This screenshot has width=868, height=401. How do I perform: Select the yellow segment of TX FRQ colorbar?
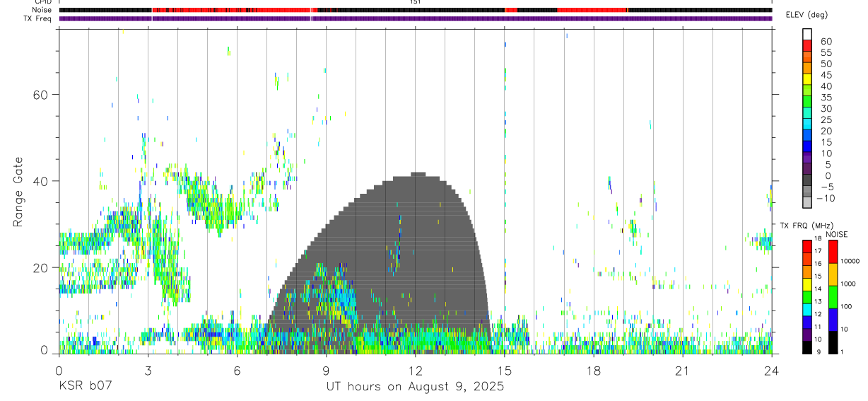point(807,284)
